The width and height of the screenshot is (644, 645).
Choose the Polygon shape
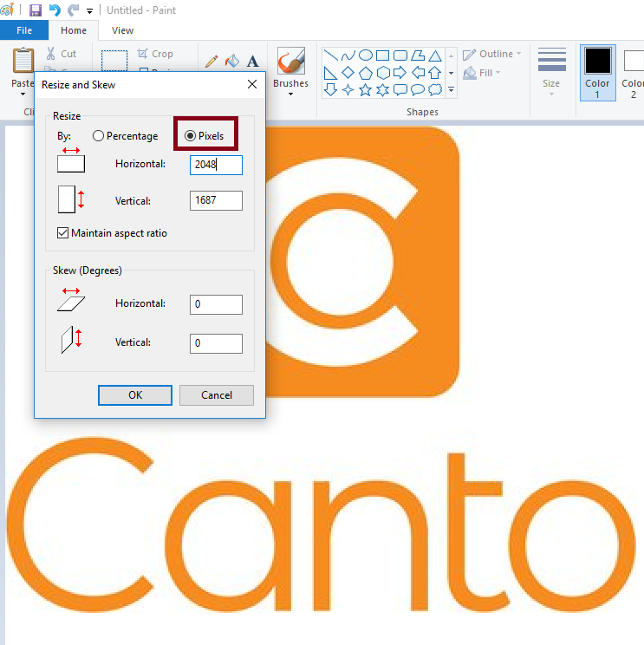[x=418, y=55]
